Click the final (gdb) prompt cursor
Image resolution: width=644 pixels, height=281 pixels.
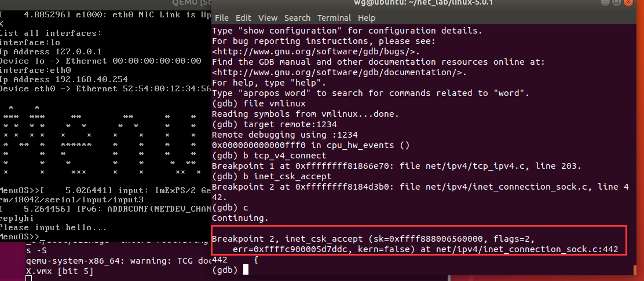tap(246, 269)
